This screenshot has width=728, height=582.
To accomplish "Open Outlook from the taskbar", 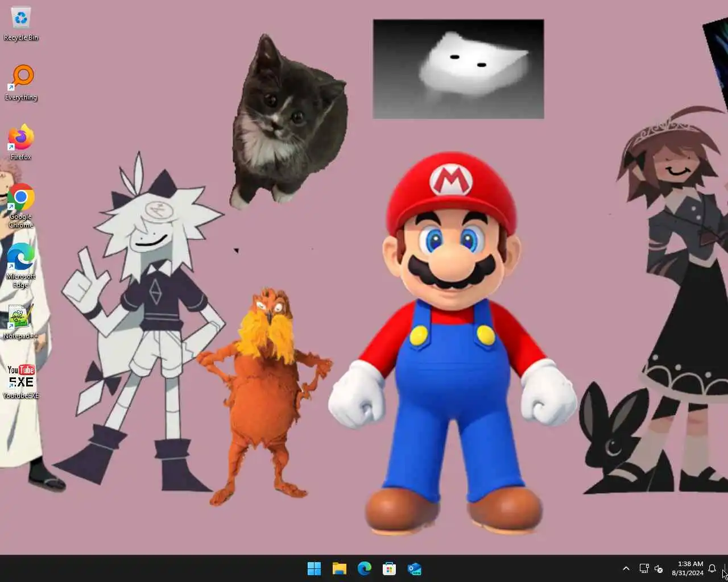I will click(415, 568).
